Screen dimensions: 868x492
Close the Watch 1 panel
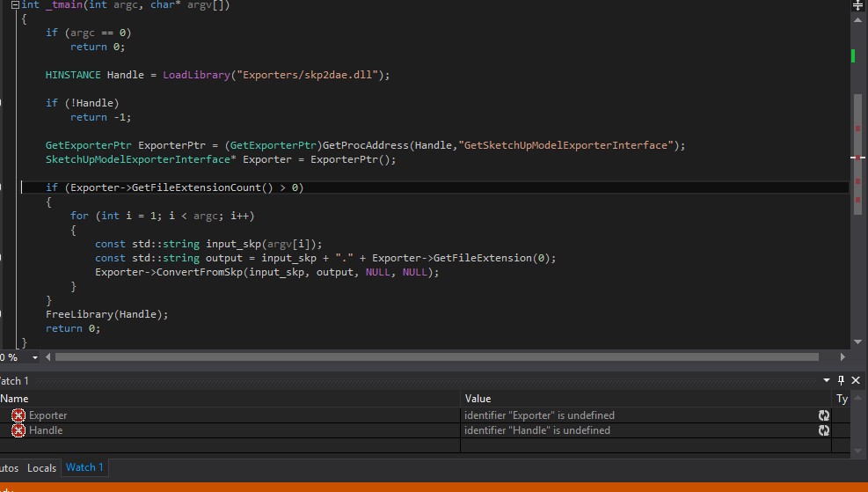click(x=857, y=380)
